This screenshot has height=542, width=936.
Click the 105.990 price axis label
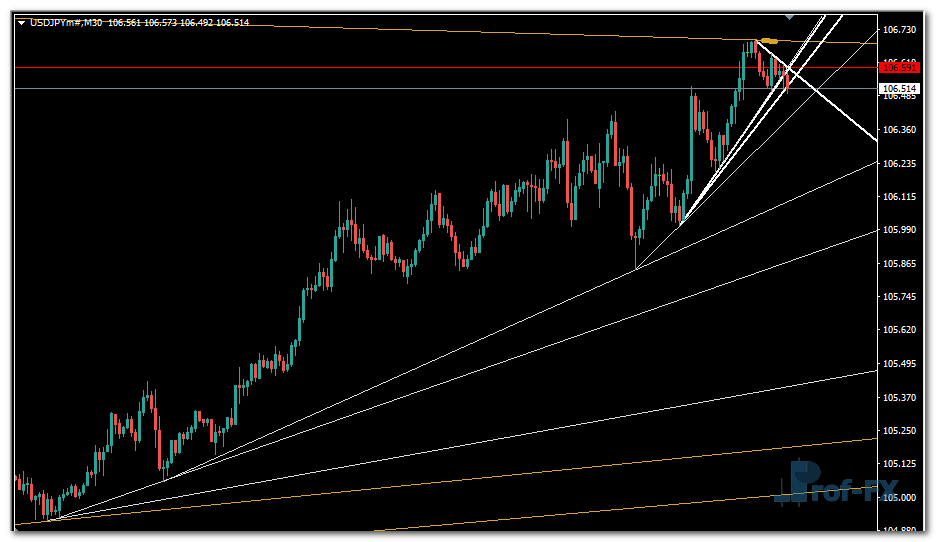900,230
